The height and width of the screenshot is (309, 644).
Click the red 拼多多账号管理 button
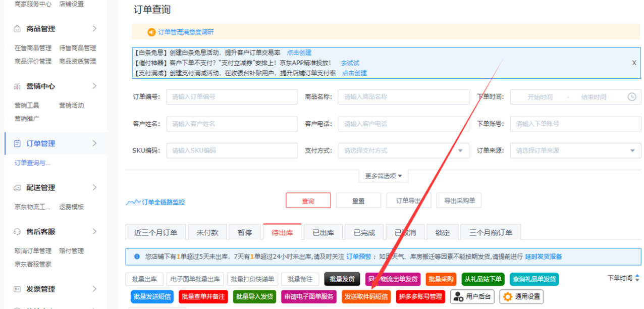point(421,296)
